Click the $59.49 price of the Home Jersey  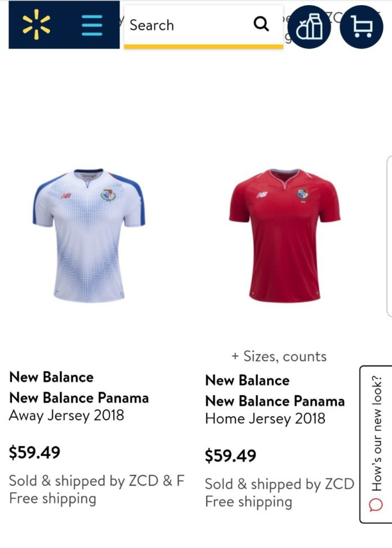coord(231,456)
